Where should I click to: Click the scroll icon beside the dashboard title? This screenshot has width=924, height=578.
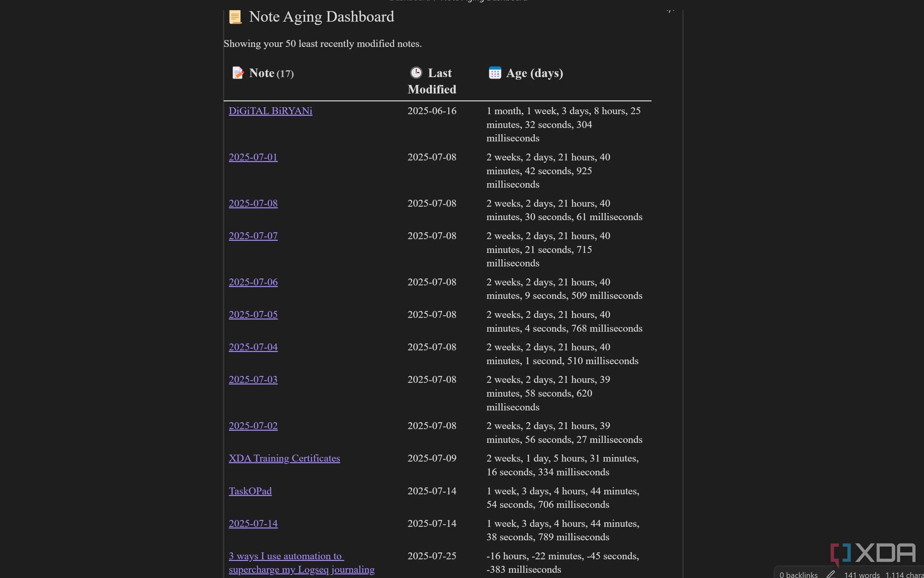pyautogui.click(x=235, y=17)
